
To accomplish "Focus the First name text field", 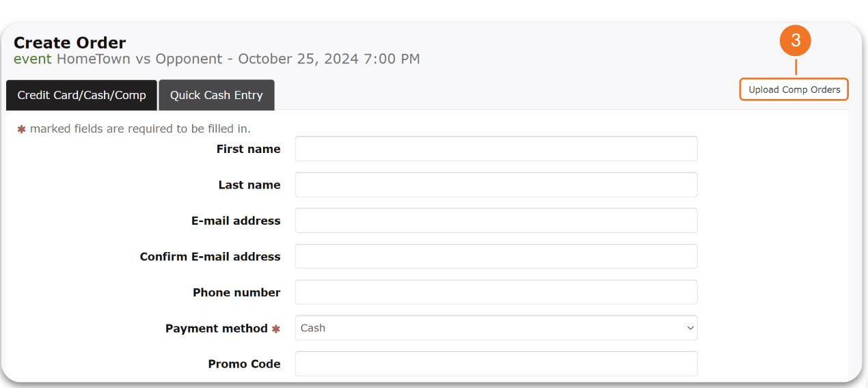I will (496, 149).
